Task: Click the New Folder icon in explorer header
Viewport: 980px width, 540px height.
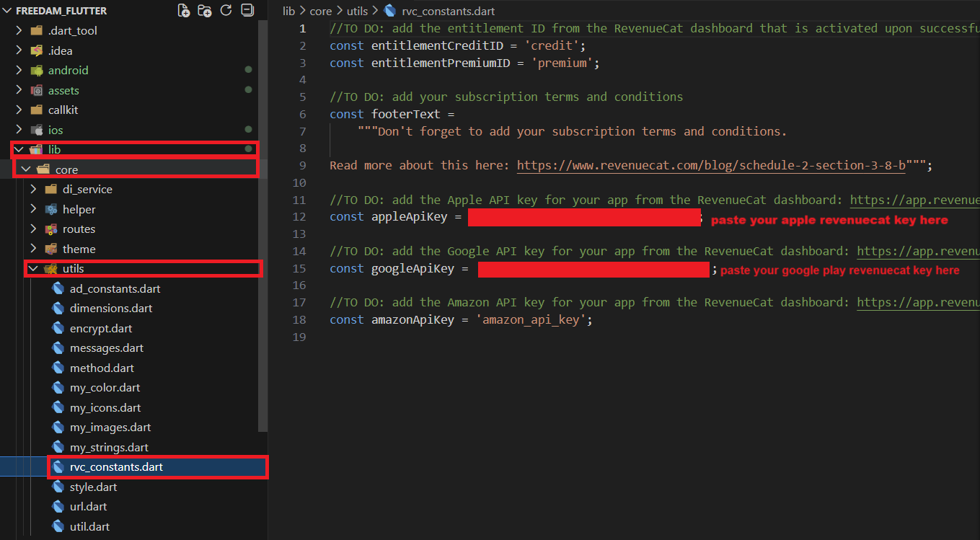Action: (x=205, y=11)
